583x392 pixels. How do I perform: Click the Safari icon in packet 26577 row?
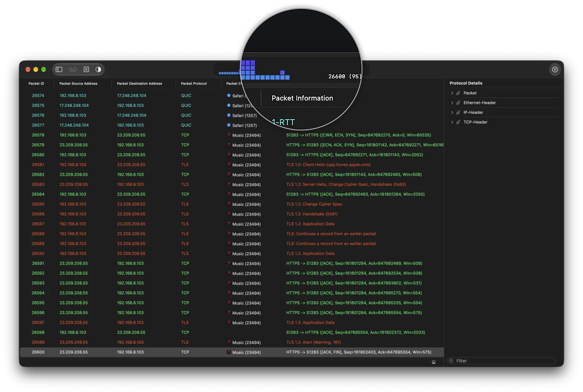pyautogui.click(x=229, y=125)
